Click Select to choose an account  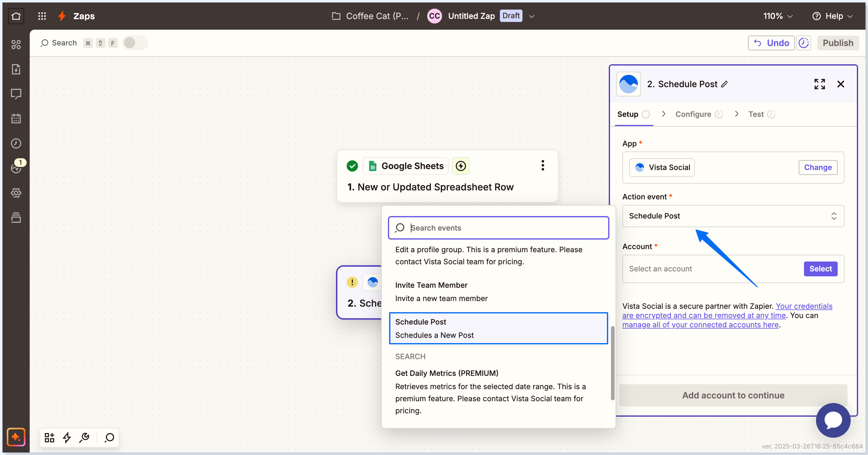(x=820, y=269)
